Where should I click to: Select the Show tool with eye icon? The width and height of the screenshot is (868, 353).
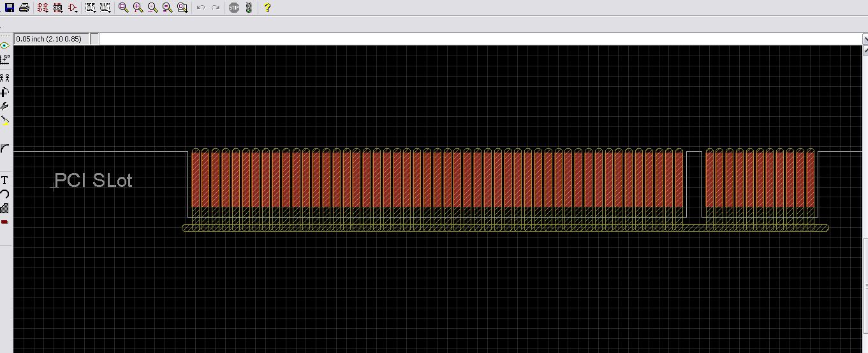tap(5, 46)
